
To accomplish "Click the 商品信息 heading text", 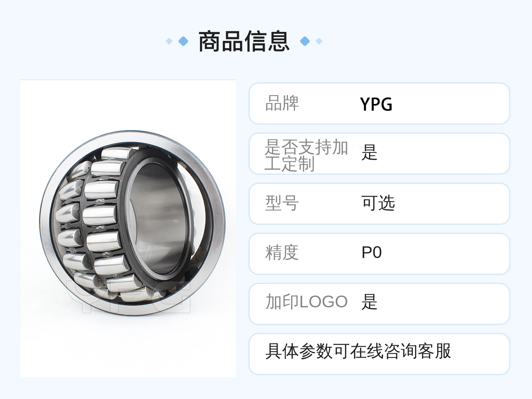I will click(x=244, y=42).
